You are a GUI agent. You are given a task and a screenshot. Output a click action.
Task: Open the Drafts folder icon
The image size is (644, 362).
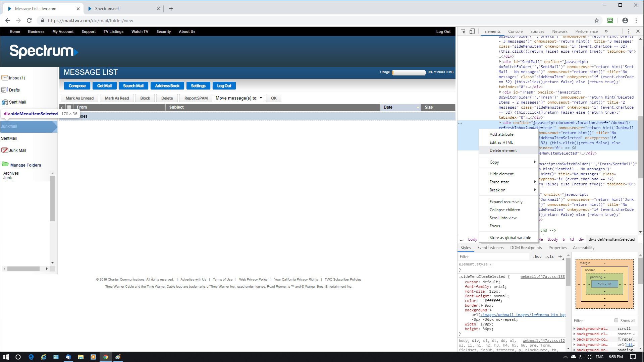tap(5, 90)
